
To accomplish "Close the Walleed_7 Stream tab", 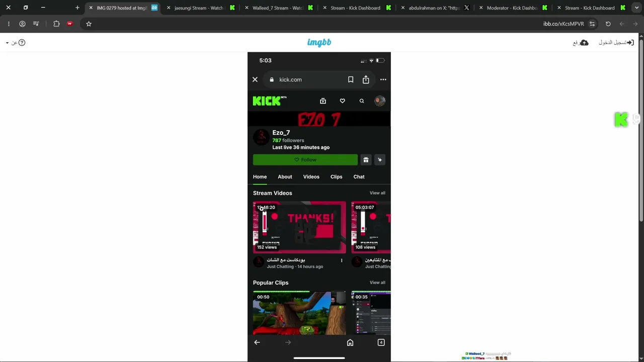I will pyautogui.click(x=247, y=8).
